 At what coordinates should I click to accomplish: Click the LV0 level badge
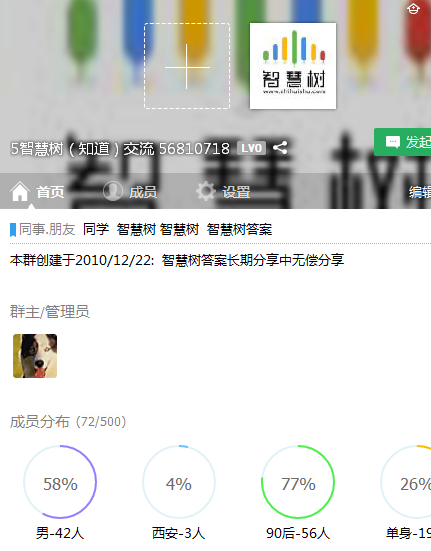pos(252,148)
